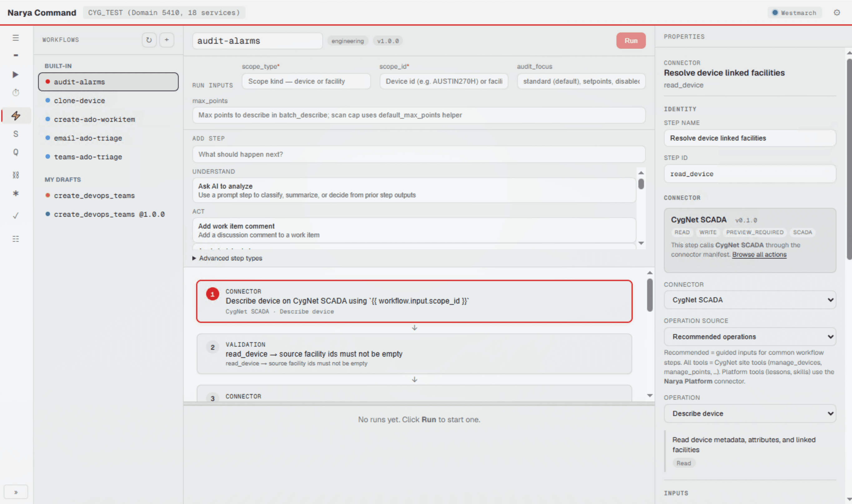Open the checkmark icon in sidebar
Screen dimensions: 852x504
pyautogui.click(x=16, y=216)
